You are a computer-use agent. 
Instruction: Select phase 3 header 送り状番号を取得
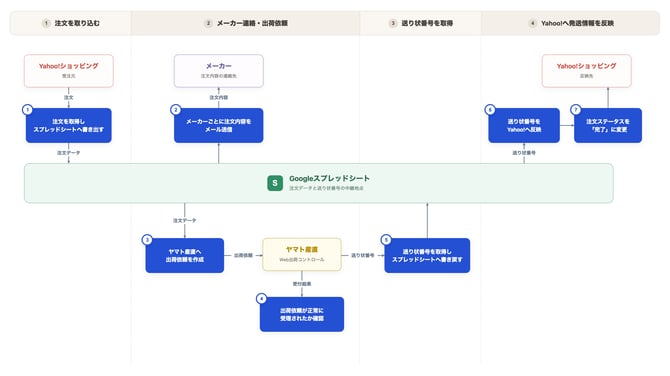tap(421, 23)
